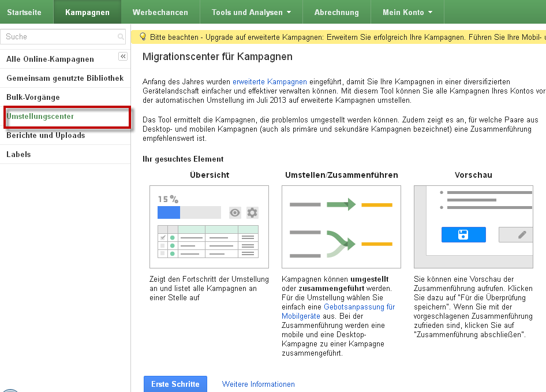Follow the erweiterte Kampagnen link
The image size is (546, 392).
(270, 82)
